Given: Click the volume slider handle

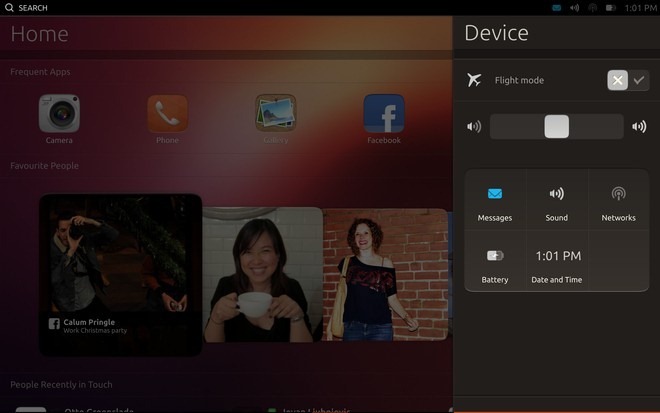Looking at the screenshot, I should 556,126.
